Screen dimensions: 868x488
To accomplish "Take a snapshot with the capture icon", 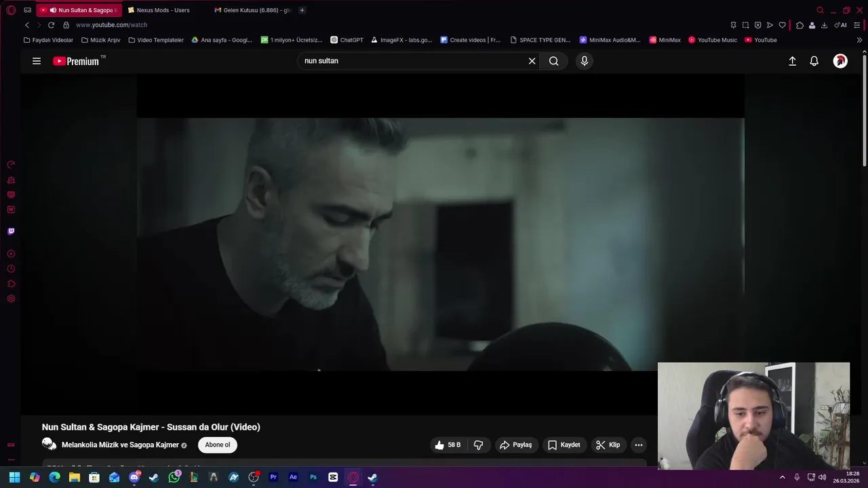I will (x=745, y=25).
